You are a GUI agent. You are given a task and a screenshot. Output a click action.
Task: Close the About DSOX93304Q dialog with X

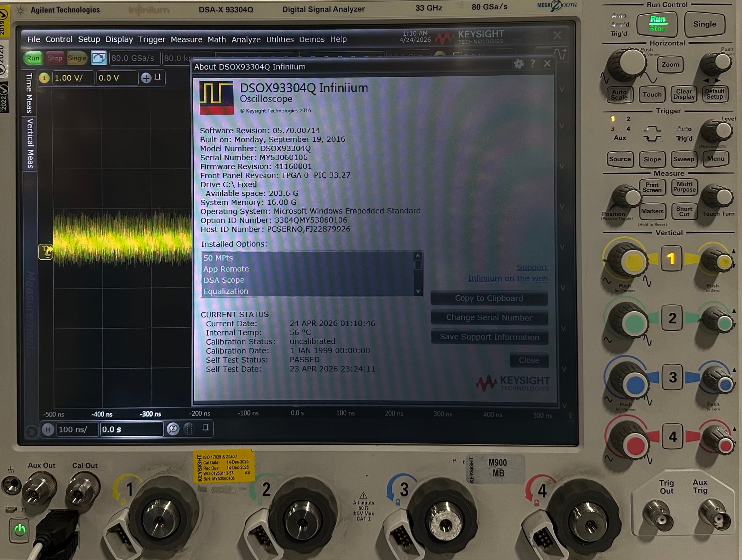547,64
